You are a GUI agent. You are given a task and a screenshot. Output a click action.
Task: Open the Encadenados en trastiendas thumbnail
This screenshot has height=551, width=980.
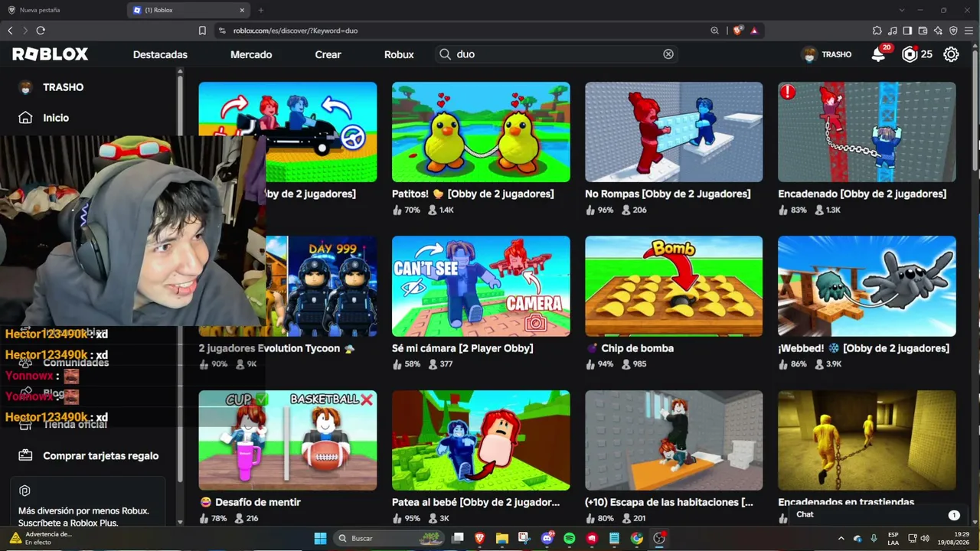point(867,440)
